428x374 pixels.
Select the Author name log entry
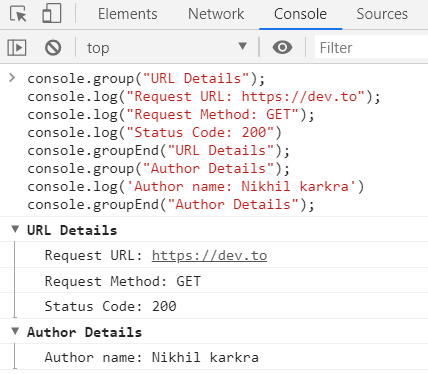pos(214,357)
